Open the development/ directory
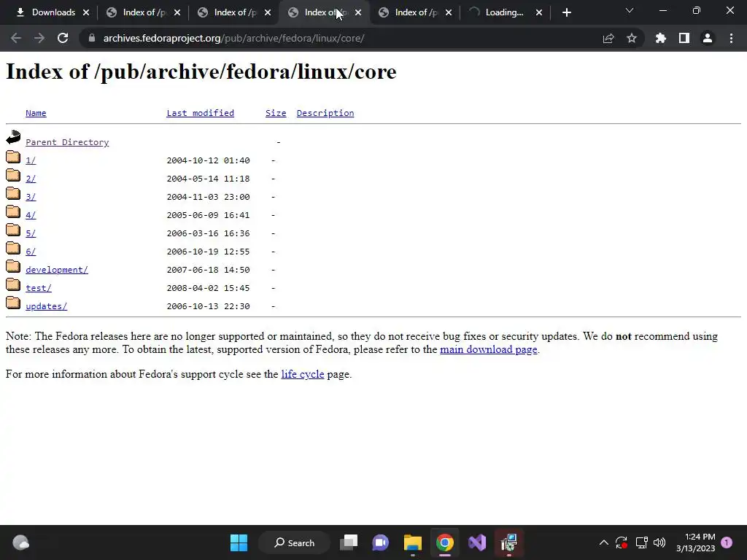The height and width of the screenshot is (560, 747). (57, 270)
